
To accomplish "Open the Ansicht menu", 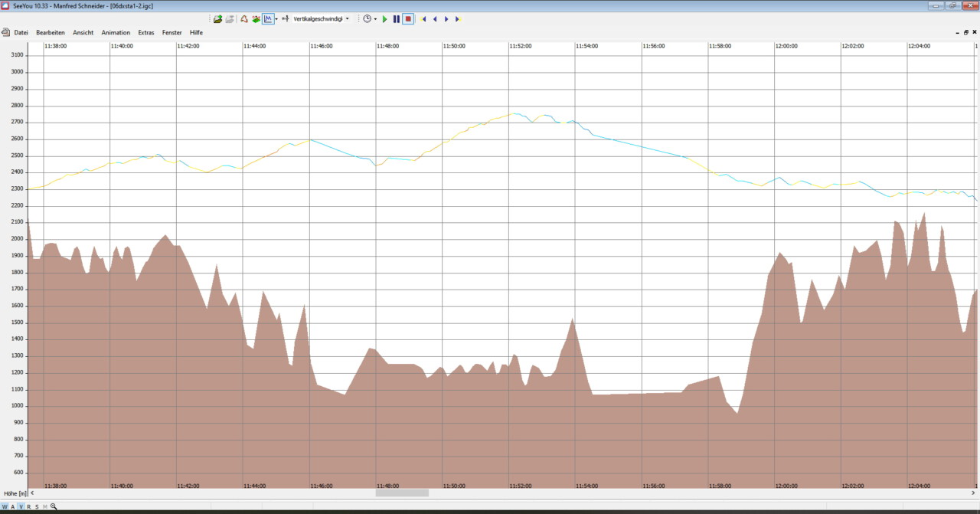I will click(83, 33).
